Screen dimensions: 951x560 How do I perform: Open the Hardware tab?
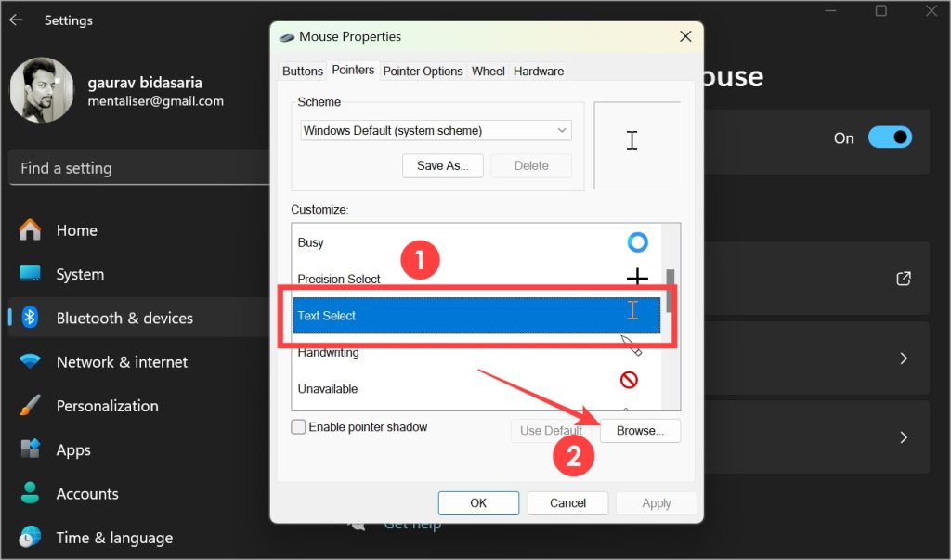[x=539, y=71]
